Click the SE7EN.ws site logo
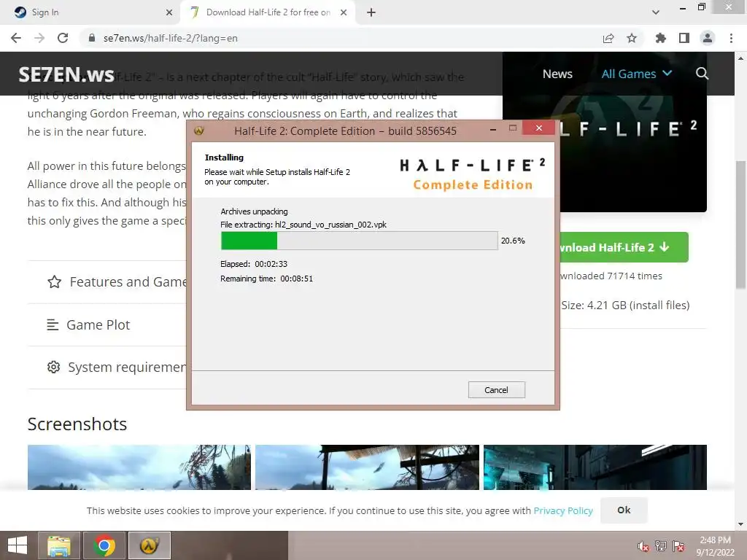Image resolution: width=747 pixels, height=560 pixels. pyautogui.click(x=66, y=75)
